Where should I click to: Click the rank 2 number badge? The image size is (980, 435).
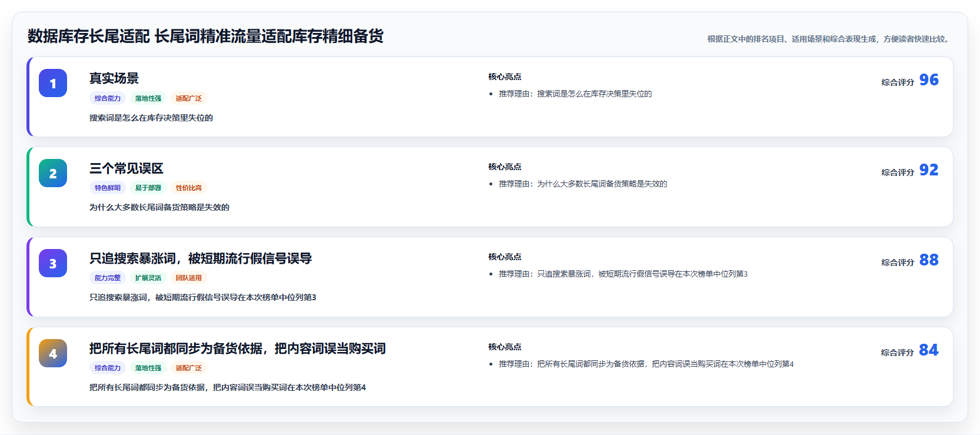(53, 173)
